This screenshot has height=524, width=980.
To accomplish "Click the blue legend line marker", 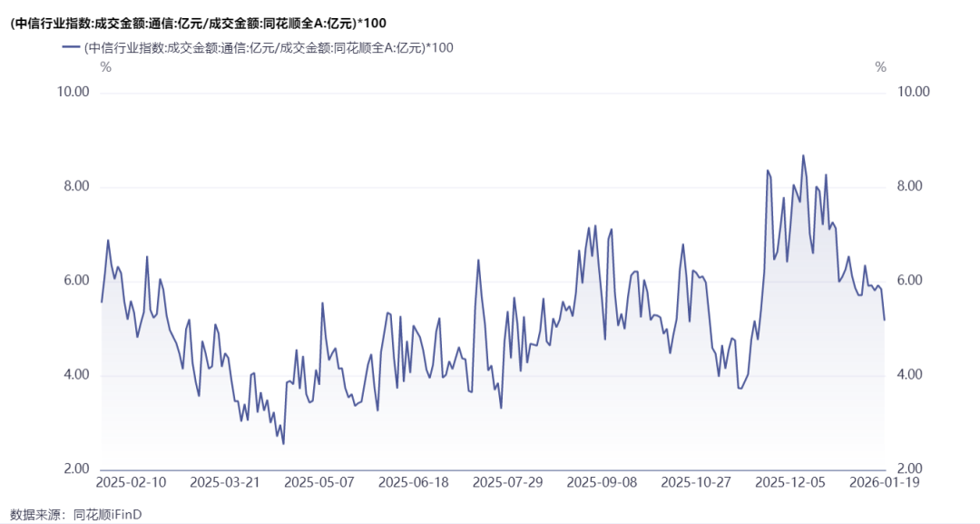I will (72, 47).
